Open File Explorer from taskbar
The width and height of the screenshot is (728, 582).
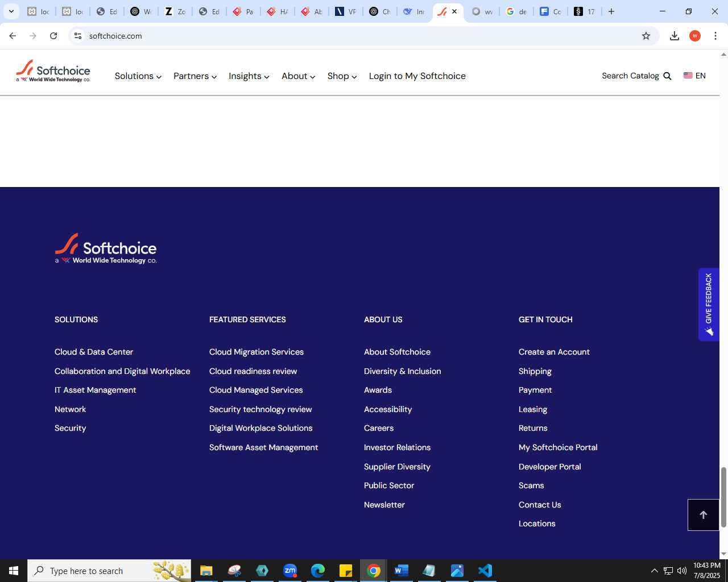[x=206, y=571]
